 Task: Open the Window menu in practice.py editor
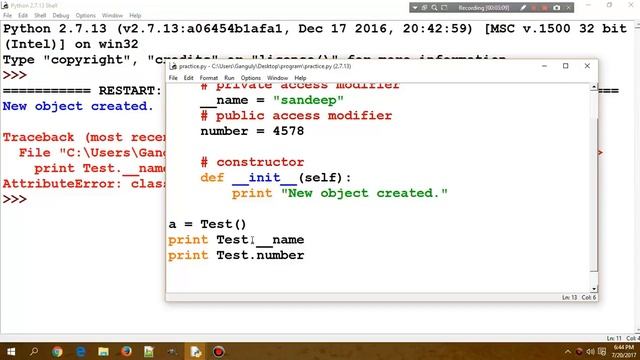point(277,78)
